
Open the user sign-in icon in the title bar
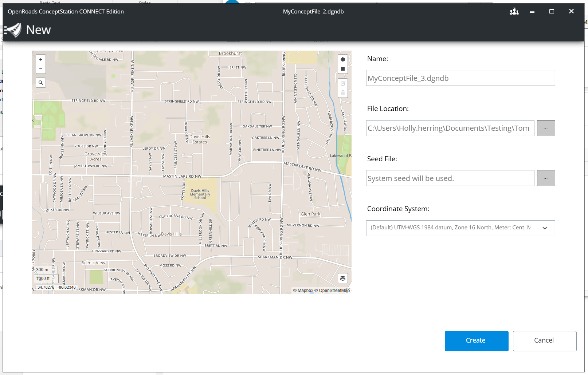tap(514, 12)
